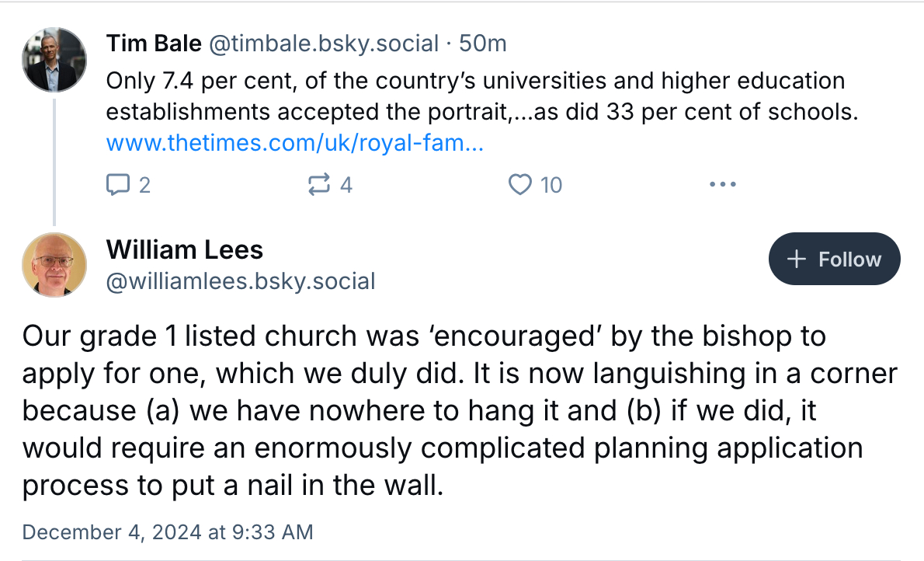Click the 50m post timestamp
Viewport: 924px width, 561px height.
[x=483, y=44]
